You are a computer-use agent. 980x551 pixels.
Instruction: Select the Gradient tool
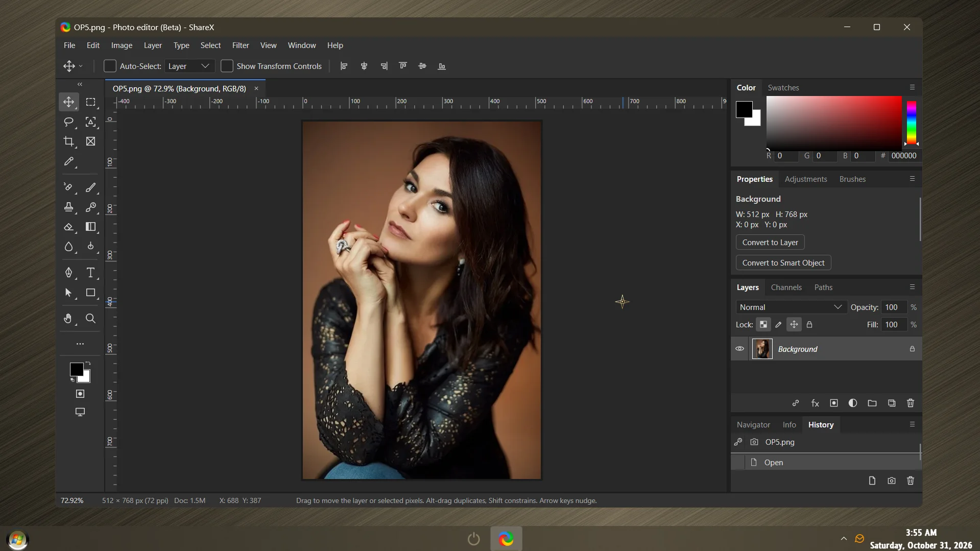[90, 227]
